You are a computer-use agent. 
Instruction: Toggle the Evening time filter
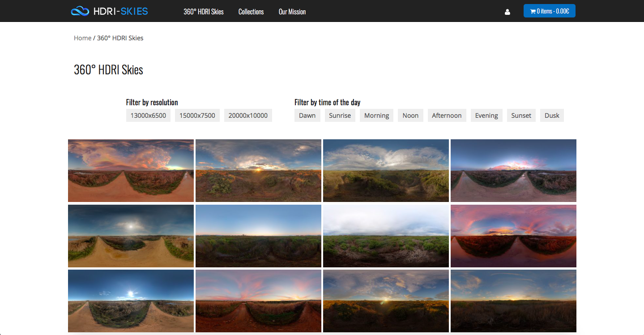click(x=486, y=116)
